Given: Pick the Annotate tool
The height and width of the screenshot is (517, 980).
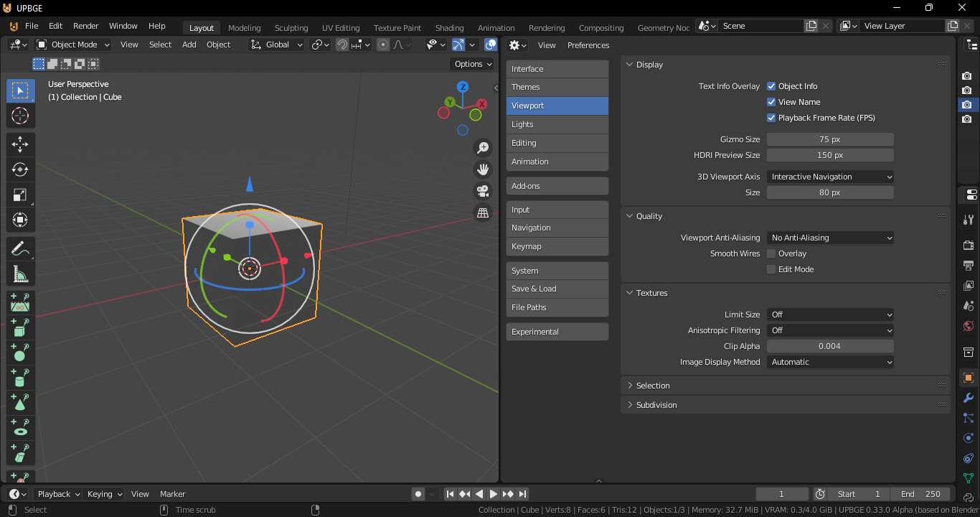Looking at the screenshot, I should point(20,248).
